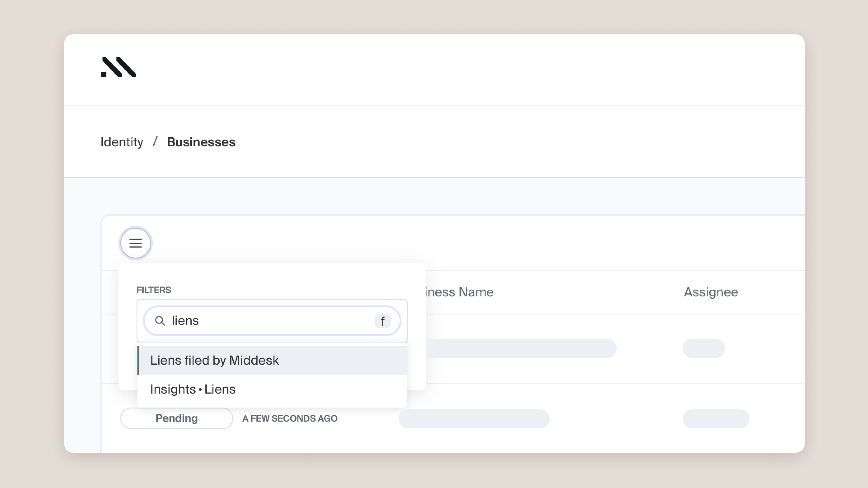Screen dimensions: 868x488
Task: Click the magnifier icon in the filter search
Action: (x=160, y=321)
